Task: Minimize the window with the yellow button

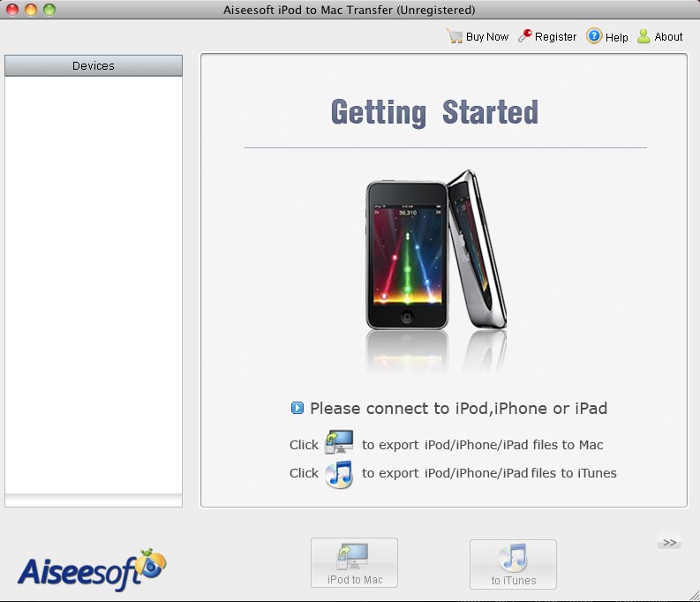Action: 31,10
